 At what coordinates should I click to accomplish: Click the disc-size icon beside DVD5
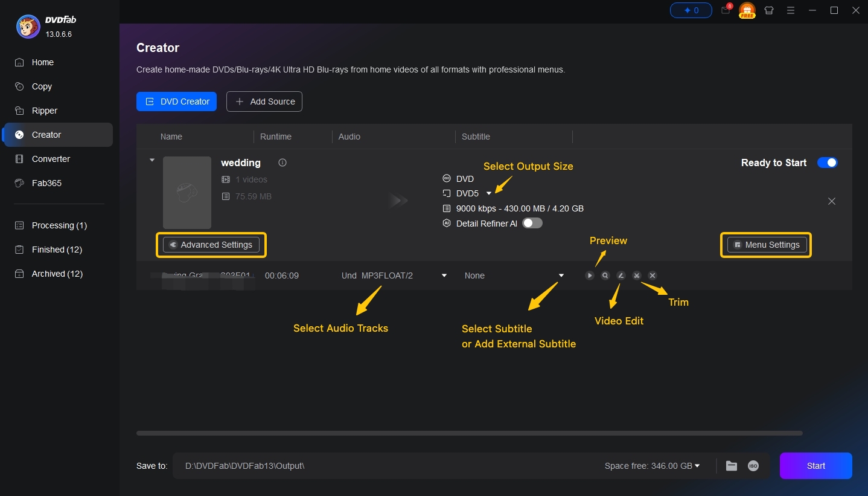tap(447, 193)
